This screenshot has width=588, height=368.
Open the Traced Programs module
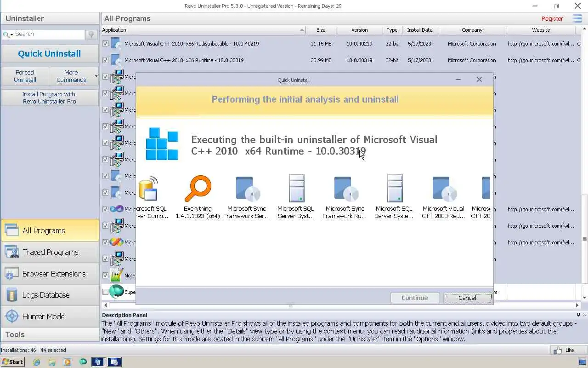coord(50,252)
